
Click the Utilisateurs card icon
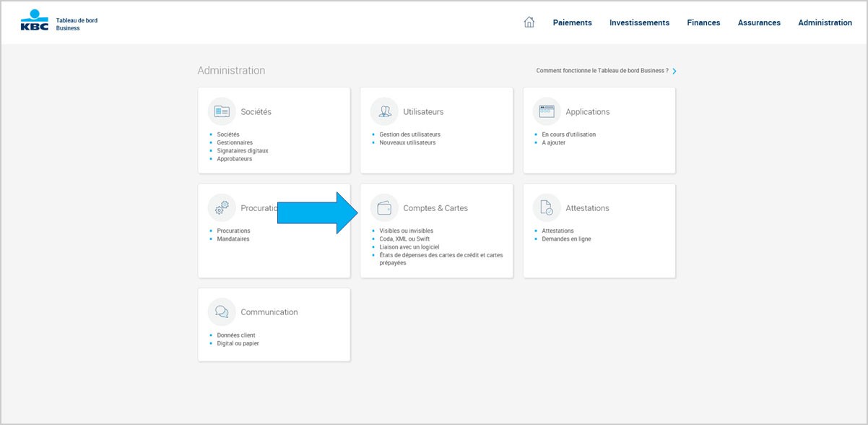click(x=384, y=111)
